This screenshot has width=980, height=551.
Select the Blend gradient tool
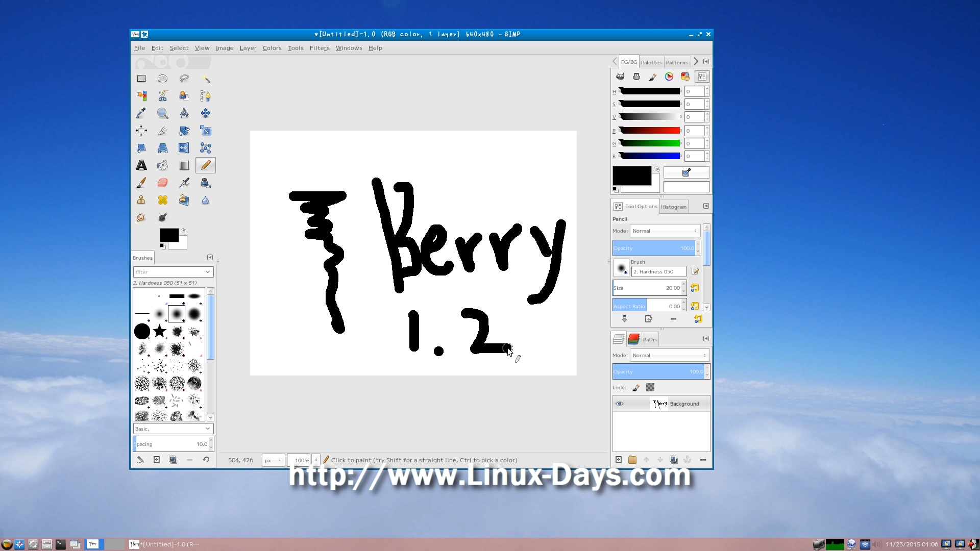[x=184, y=165]
